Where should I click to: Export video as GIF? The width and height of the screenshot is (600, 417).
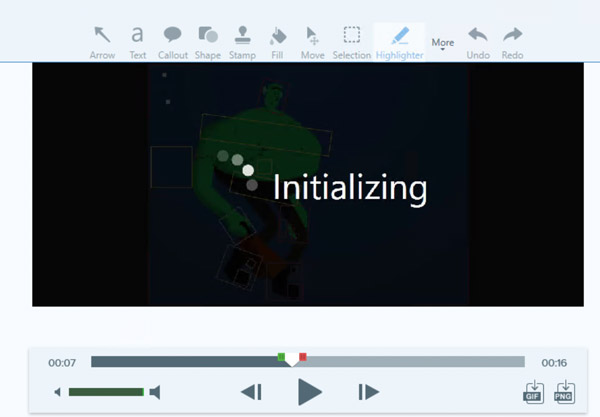coord(533,392)
